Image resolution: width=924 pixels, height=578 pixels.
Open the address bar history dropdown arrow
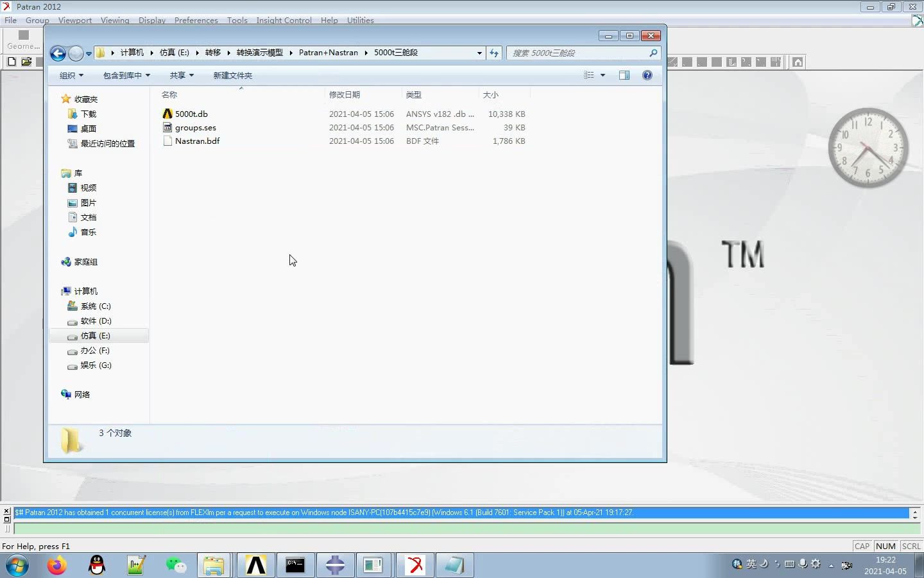tap(479, 53)
